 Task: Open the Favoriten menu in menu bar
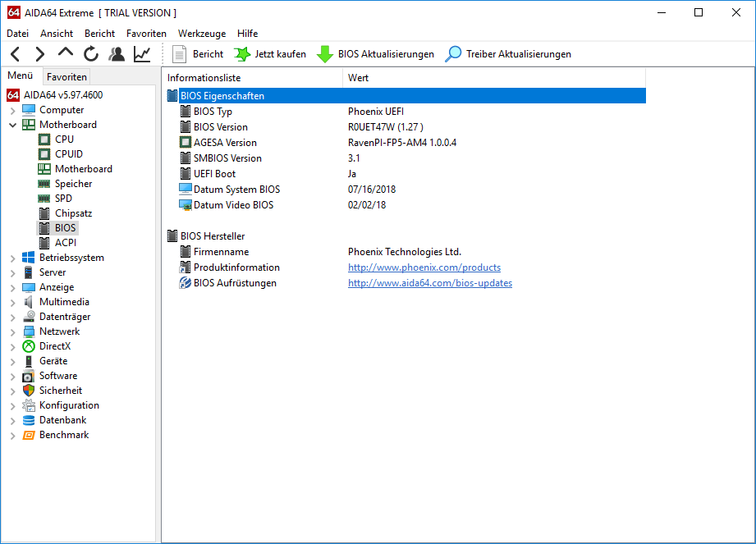pyautogui.click(x=146, y=34)
